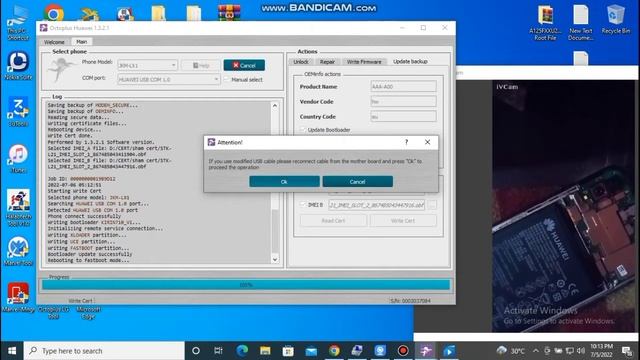Open Task View on the taskbar
The height and width of the screenshot is (360, 640).
tap(218, 351)
